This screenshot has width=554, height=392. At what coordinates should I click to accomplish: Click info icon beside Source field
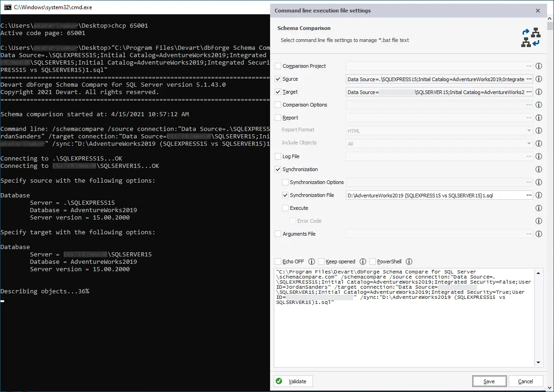(x=538, y=79)
